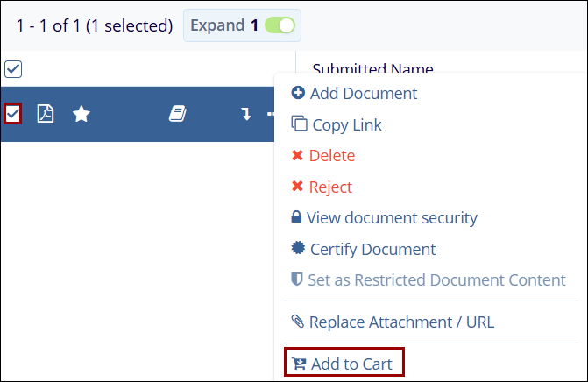The image size is (588, 382).
Task: Click the Submitted Name column header
Action: point(372,69)
